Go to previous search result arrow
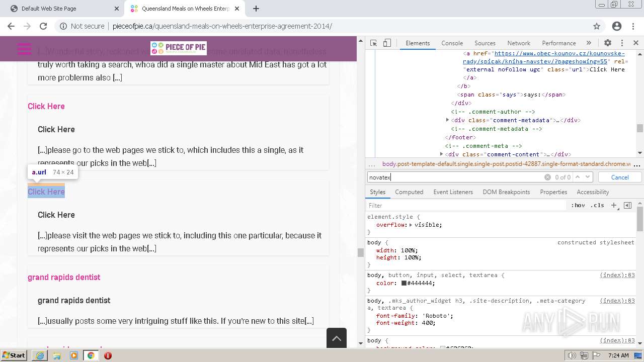The height and width of the screenshot is (362, 644). click(578, 177)
